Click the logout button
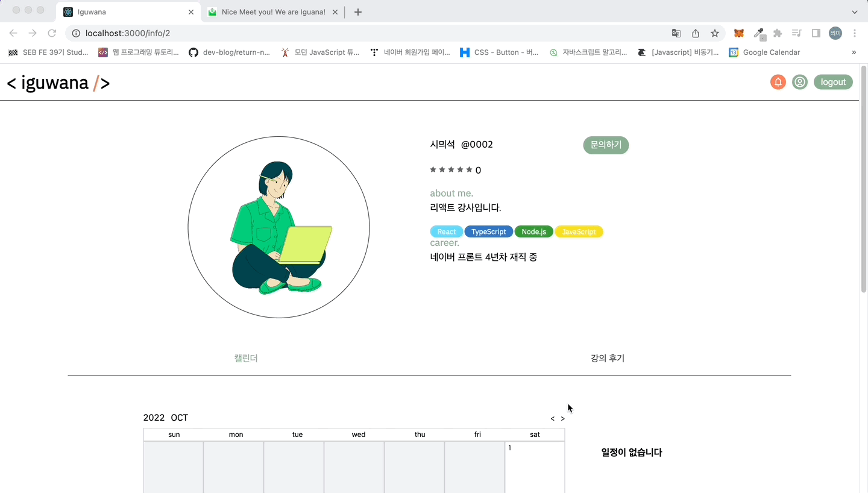This screenshot has width=868, height=493. pyautogui.click(x=833, y=82)
